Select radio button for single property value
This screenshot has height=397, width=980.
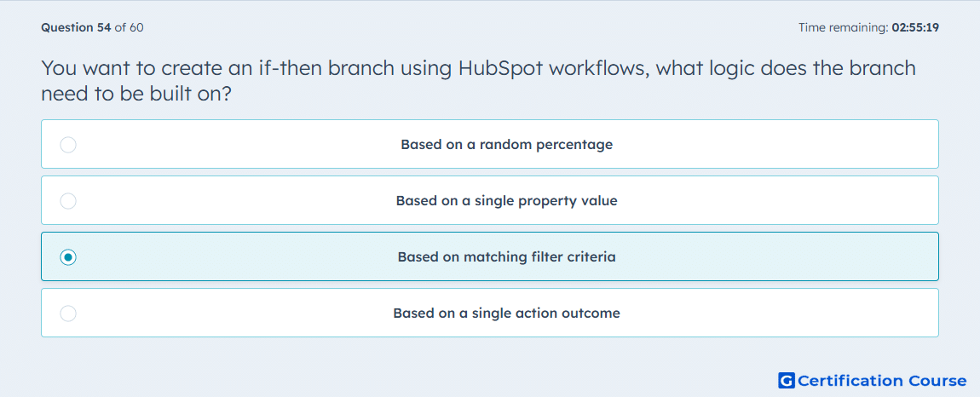pyautogui.click(x=68, y=201)
